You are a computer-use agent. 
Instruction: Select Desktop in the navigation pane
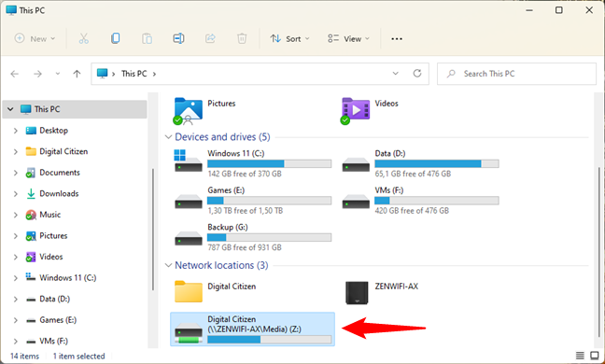coord(53,131)
